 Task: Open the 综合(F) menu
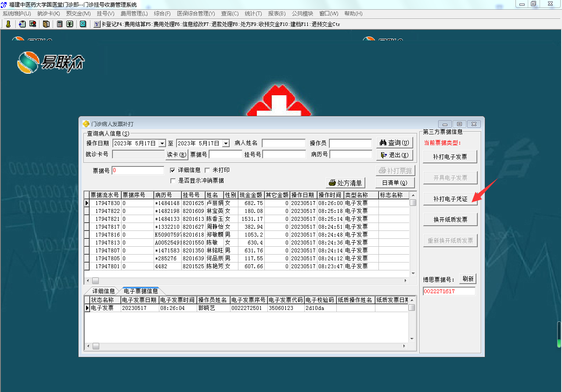[x=162, y=14]
